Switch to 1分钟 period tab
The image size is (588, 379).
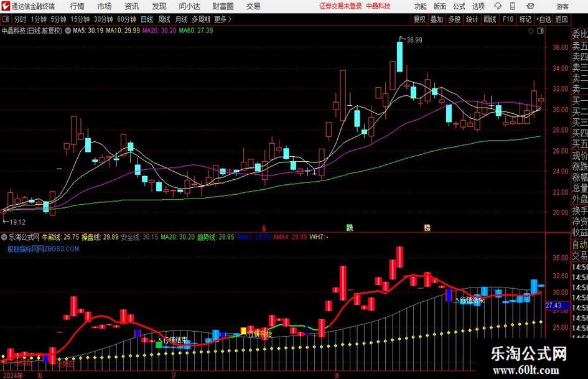38,19
